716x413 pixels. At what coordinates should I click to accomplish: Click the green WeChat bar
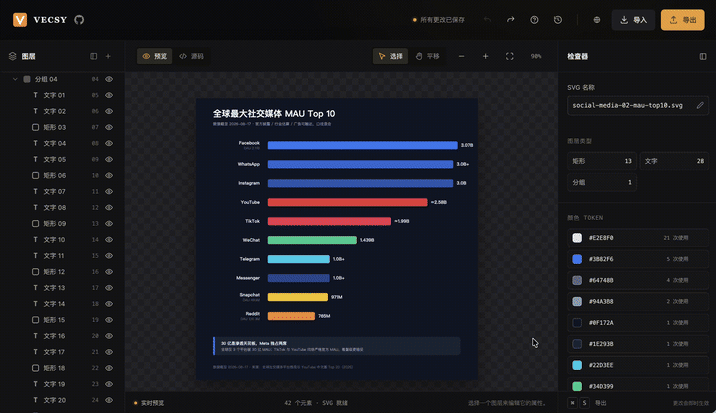312,240
